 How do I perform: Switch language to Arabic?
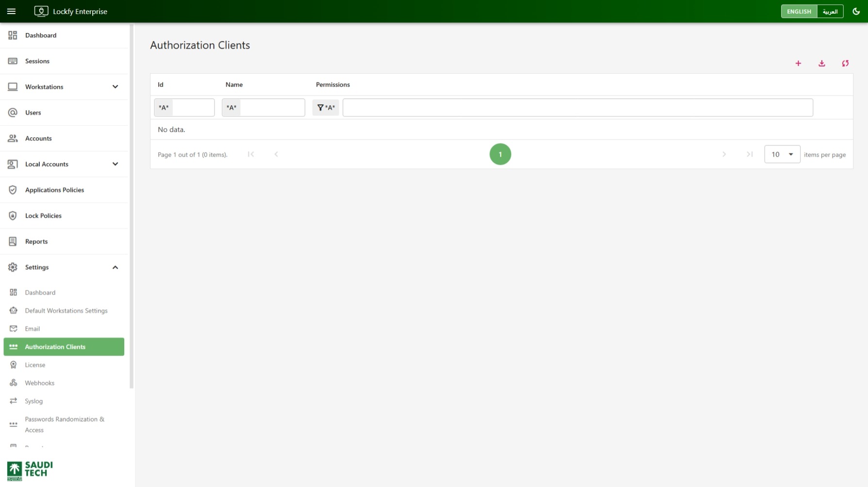[830, 11]
